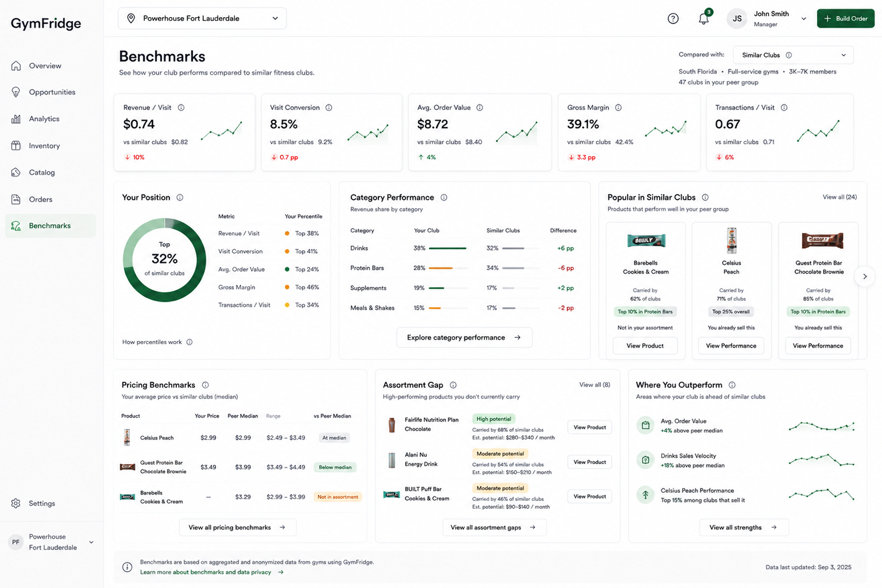Click Explore category performance

pyautogui.click(x=464, y=337)
